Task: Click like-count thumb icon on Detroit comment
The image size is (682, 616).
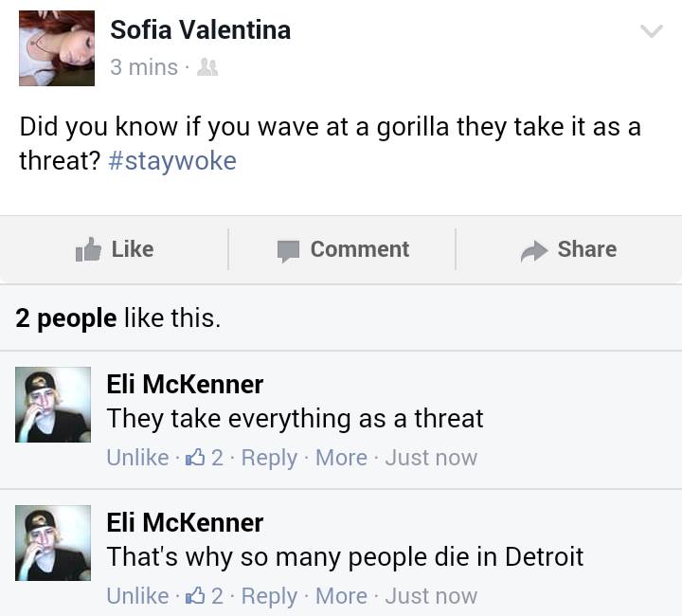Action: point(197,595)
